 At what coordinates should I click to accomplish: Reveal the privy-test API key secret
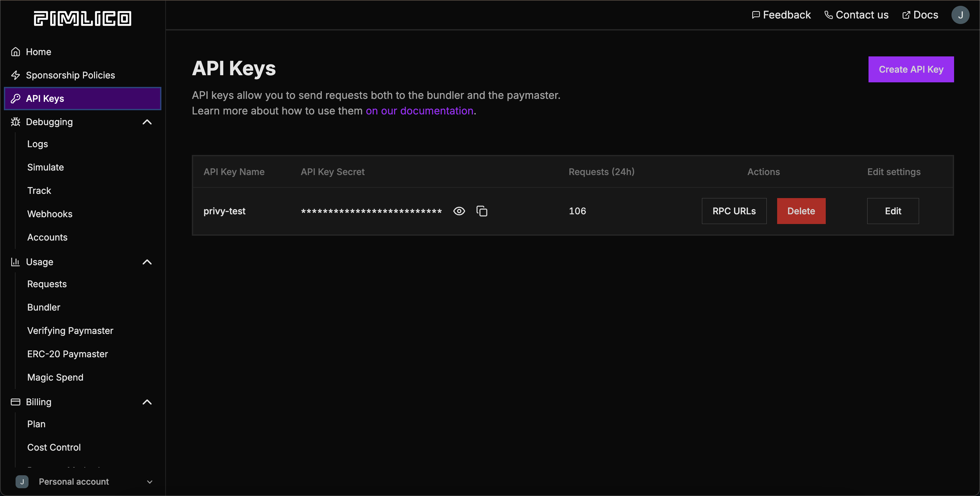tap(459, 211)
